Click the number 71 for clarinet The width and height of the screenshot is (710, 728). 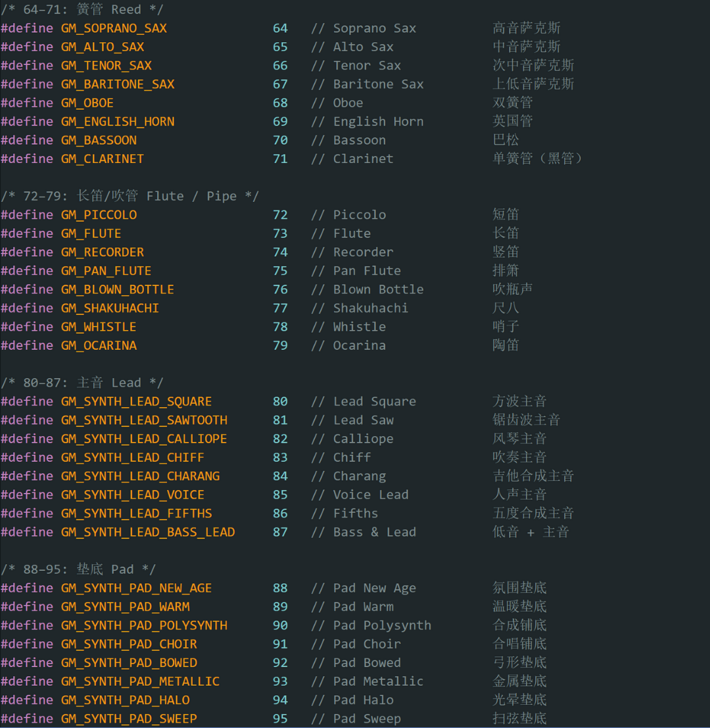click(x=280, y=159)
